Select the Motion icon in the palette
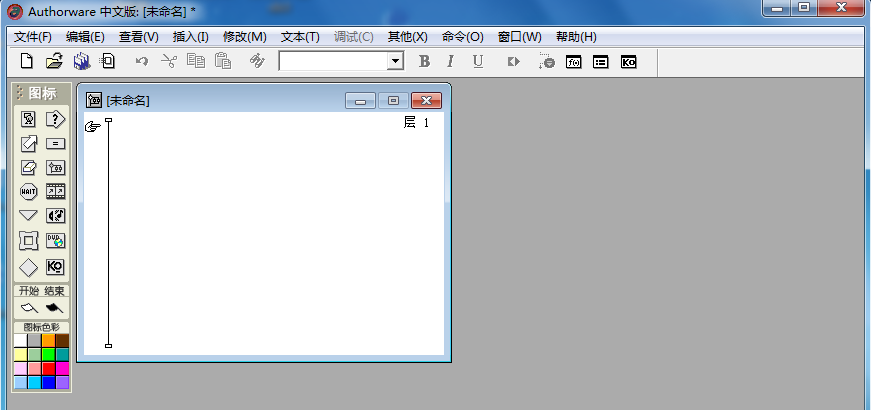Screen dimensions: 871x410 pos(28,144)
